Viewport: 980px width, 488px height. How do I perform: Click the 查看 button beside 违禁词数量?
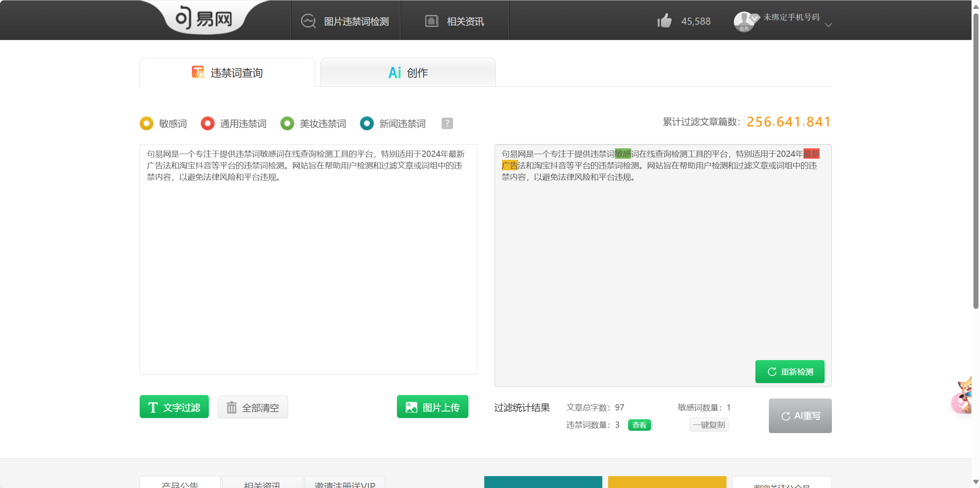click(639, 425)
